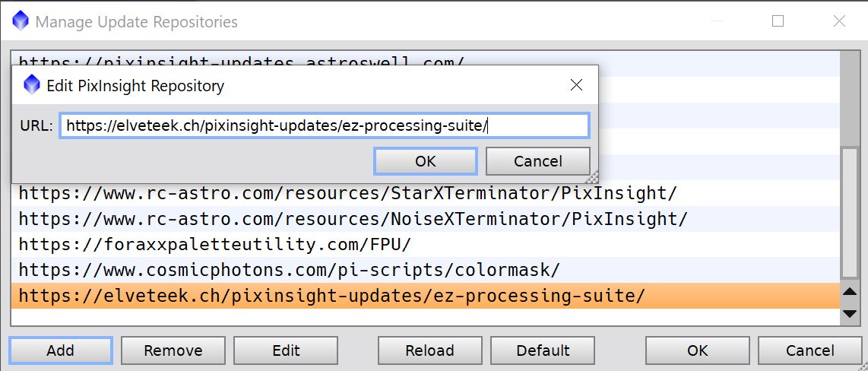Image resolution: width=868 pixels, height=371 pixels.
Task: Click the scroll up arrow in repository list
Action: coord(850,292)
